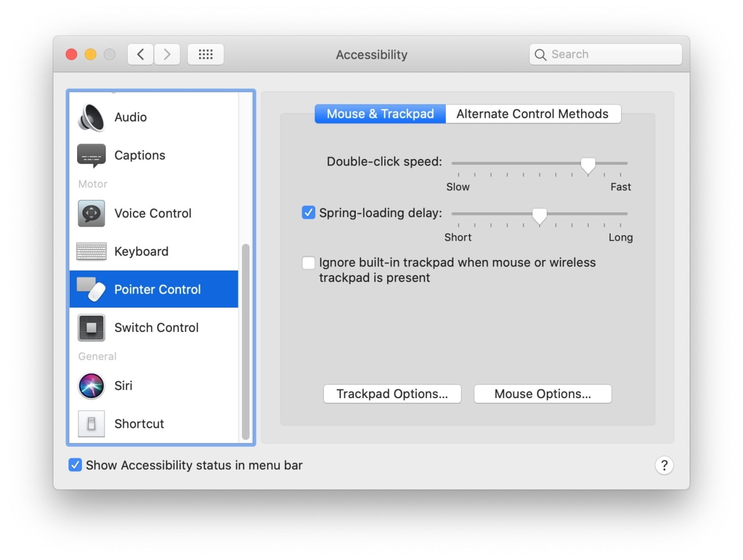Show all preferences with grid icon

[x=205, y=55]
